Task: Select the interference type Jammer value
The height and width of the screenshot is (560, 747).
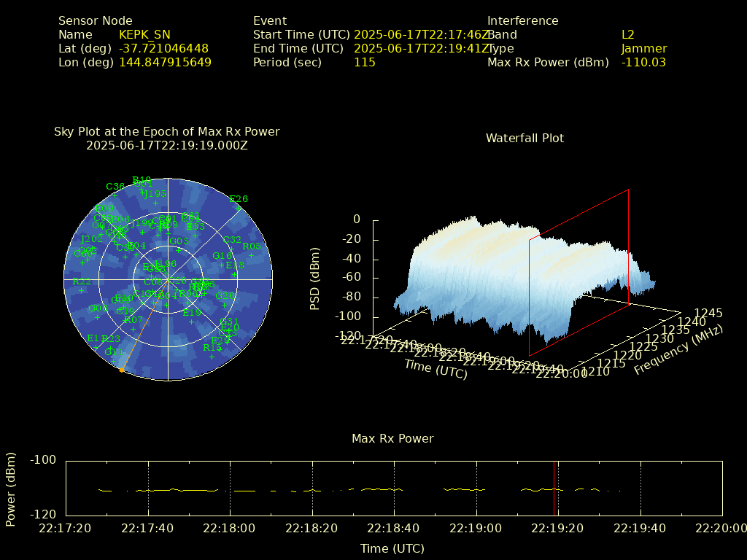Action: coord(643,48)
